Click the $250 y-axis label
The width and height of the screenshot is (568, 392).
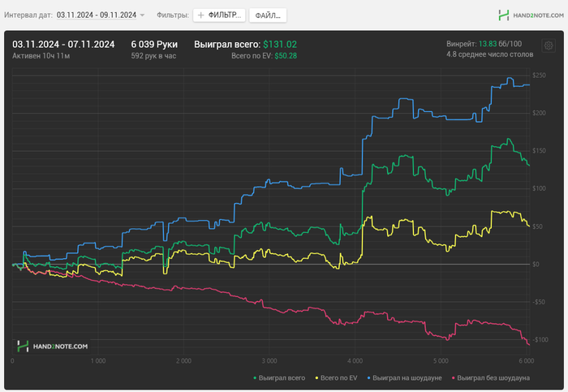click(539, 75)
